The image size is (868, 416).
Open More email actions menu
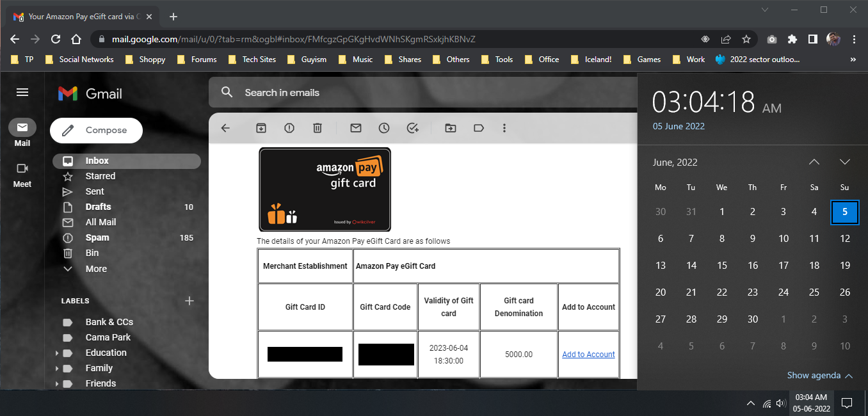coord(504,128)
